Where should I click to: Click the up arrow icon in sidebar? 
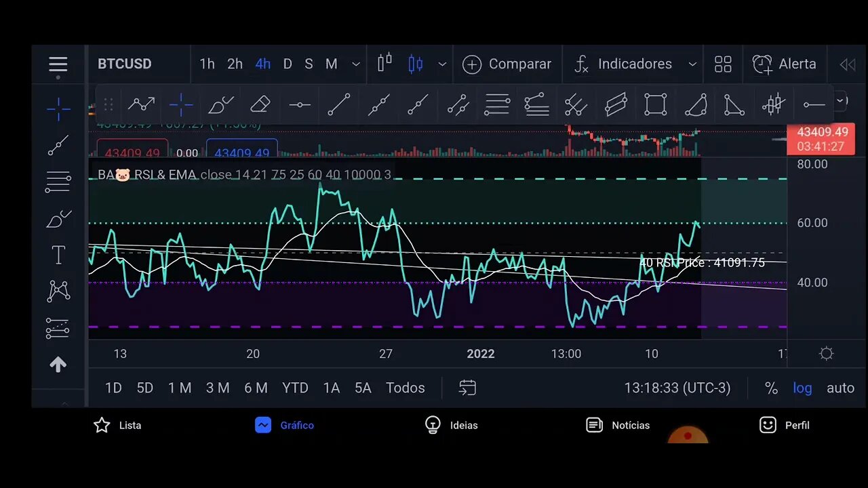pyautogui.click(x=58, y=365)
